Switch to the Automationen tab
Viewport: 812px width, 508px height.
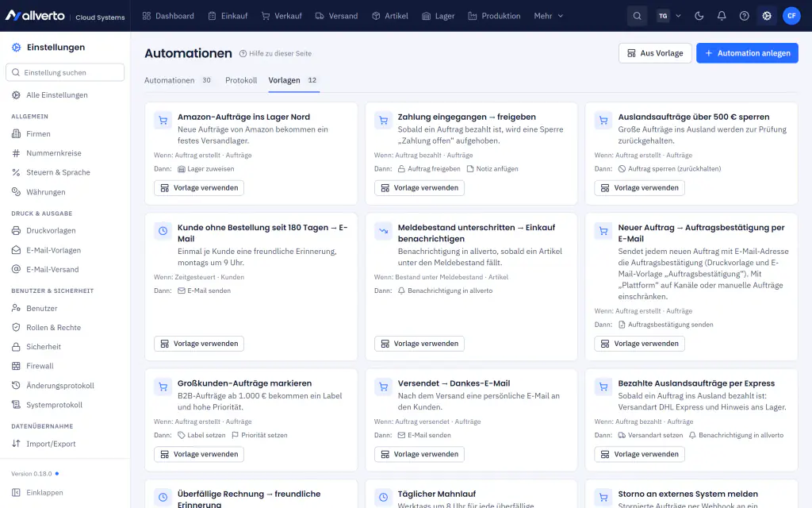(x=178, y=80)
